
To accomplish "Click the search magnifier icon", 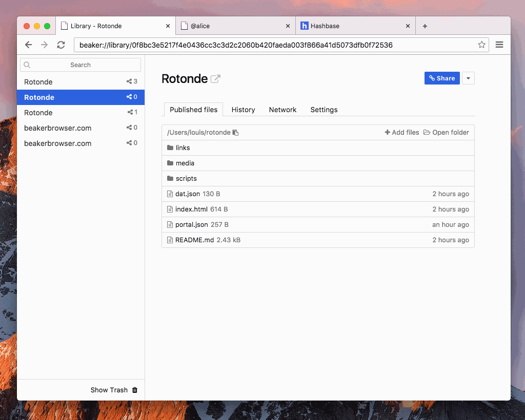I will [x=27, y=65].
